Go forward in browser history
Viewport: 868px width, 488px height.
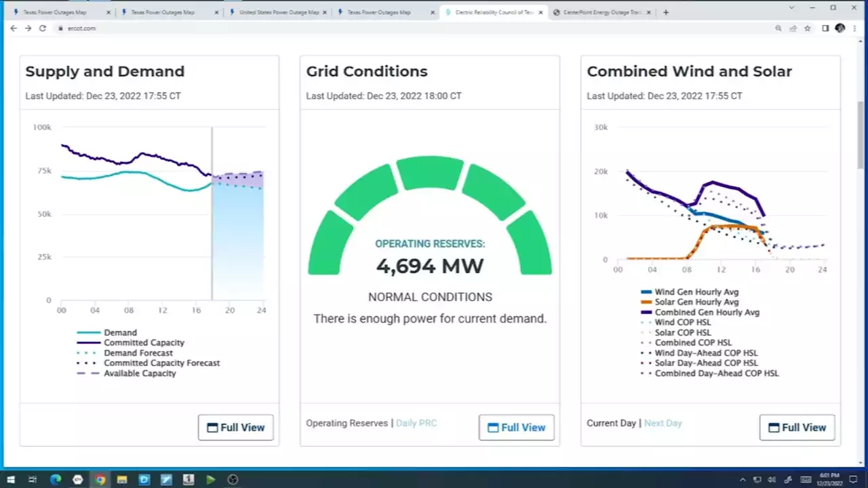point(28,28)
